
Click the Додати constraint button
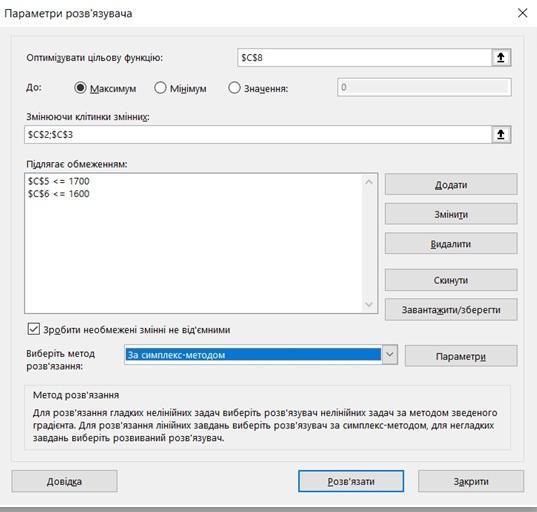tap(451, 184)
